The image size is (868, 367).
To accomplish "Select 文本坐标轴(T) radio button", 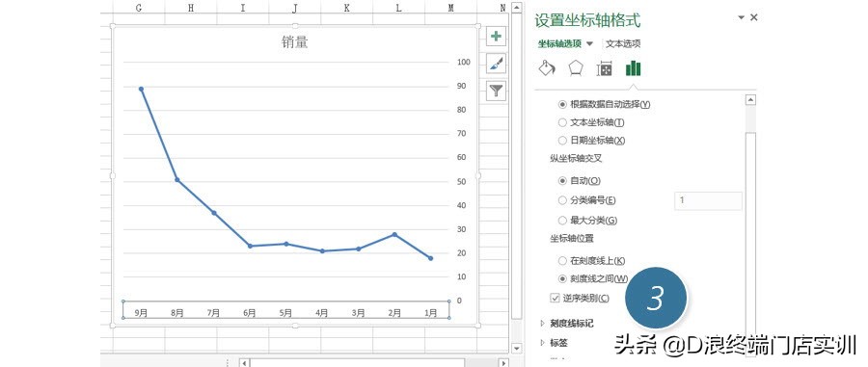I will coord(562,122).
